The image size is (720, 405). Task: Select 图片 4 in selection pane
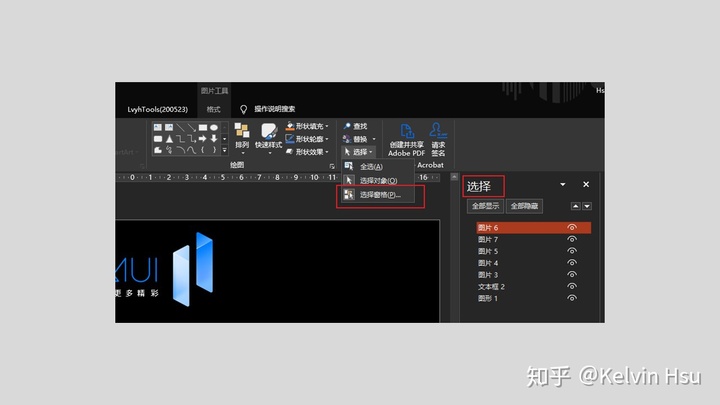click(x=488, y=263)
